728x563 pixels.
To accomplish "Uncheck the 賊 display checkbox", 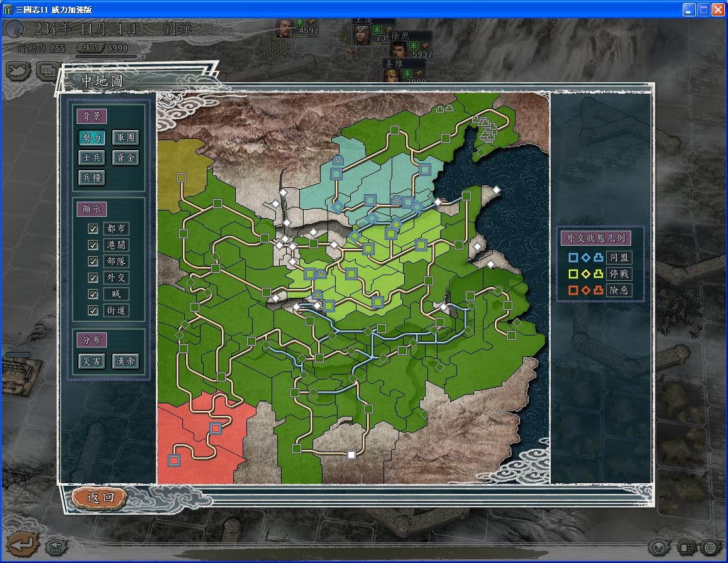I will (x=93, y=294).
